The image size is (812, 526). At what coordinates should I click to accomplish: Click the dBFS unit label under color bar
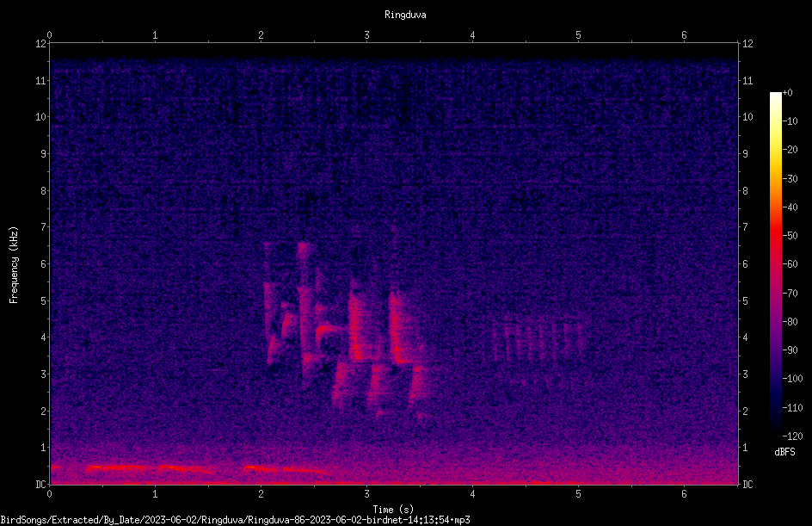[784, 452]
